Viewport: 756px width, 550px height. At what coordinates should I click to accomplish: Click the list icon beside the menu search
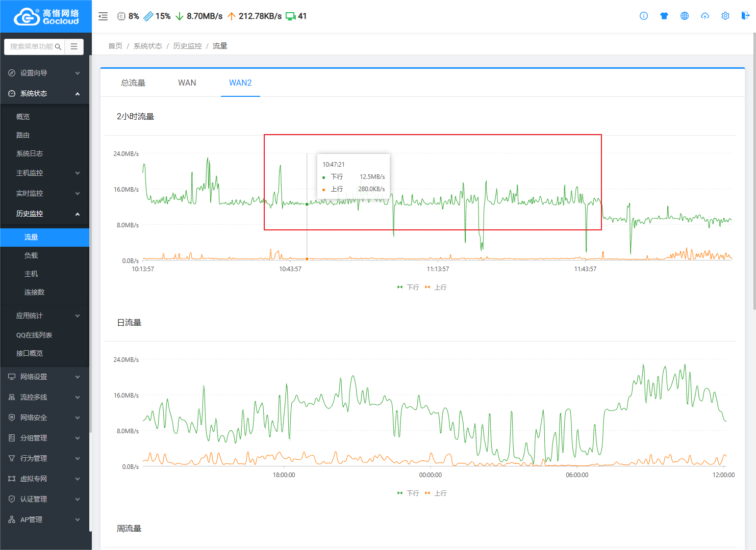pyautogui.click(x=74, y=46)
